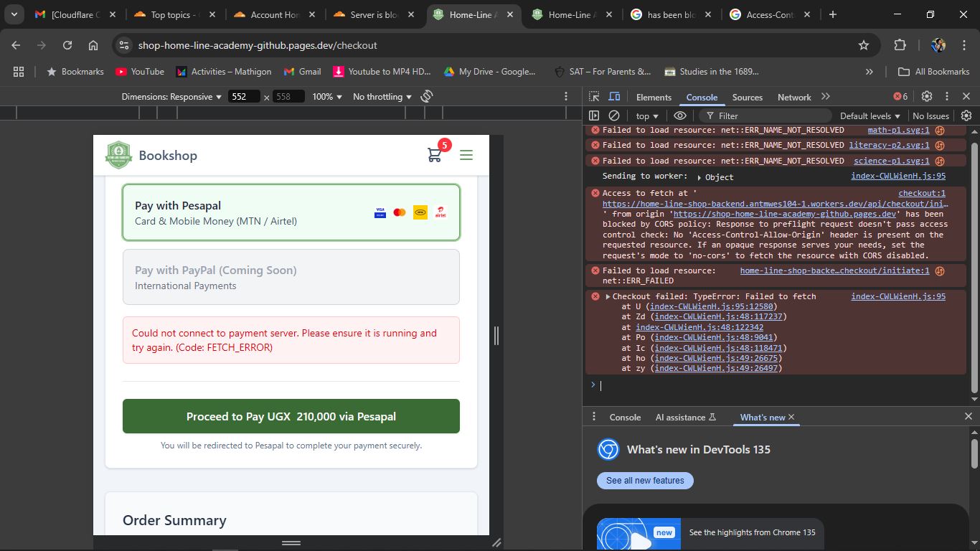Screen dimensions: 980x551
Task: Open the Dimensions: Responsive dropdown
Action: (171, 97)
